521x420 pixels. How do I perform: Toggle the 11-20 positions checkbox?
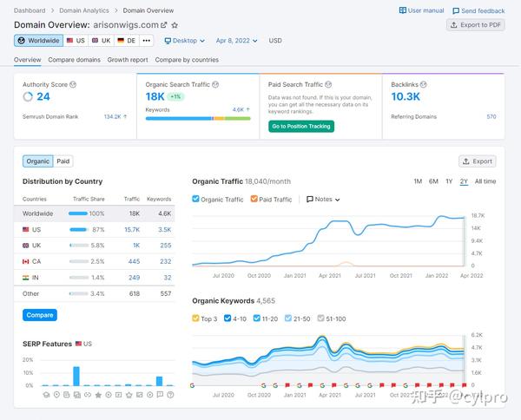click(x=257, y=318)
